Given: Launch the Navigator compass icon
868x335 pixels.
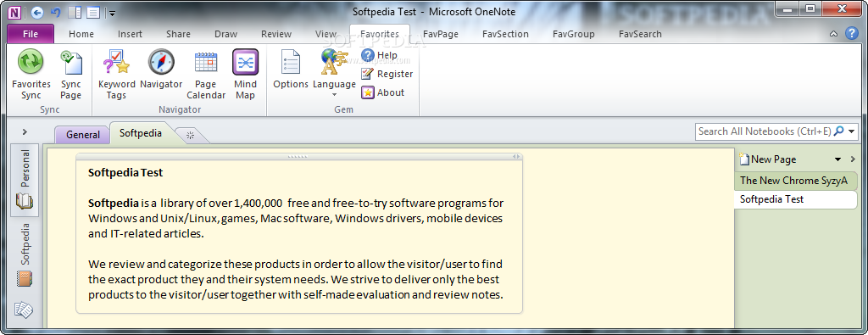Looking at the screenshot, I should (x=161, y=61).
